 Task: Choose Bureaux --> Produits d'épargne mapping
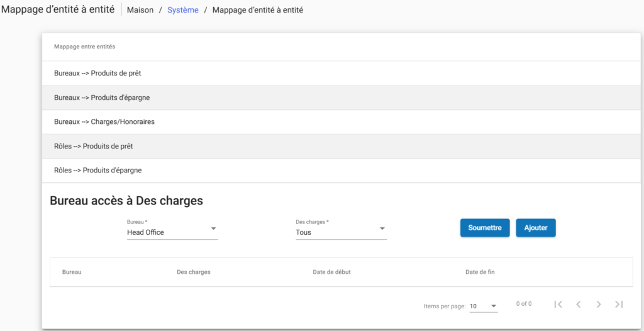[102, 98]
